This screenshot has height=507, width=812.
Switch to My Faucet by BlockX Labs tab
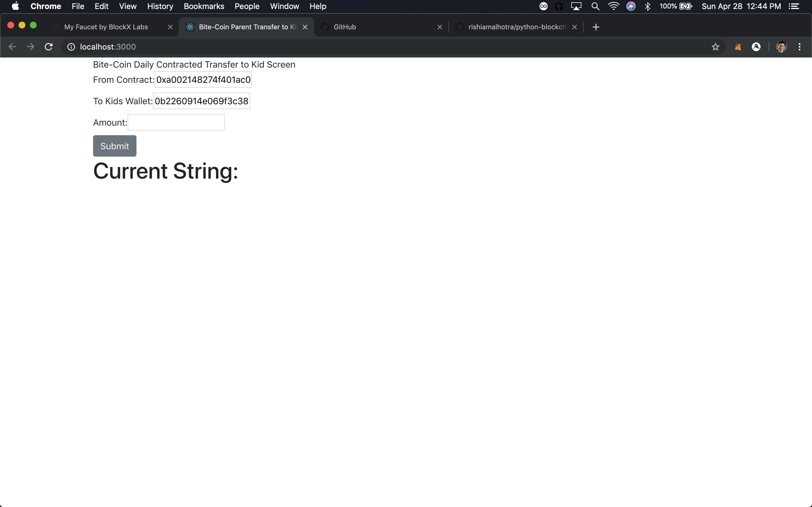[x=106, y=27]
